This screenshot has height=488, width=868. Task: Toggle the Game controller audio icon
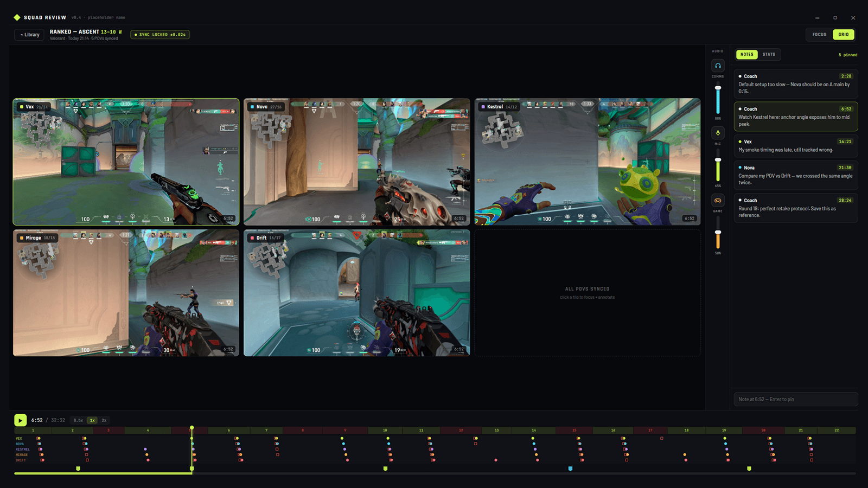click(718, 201)
